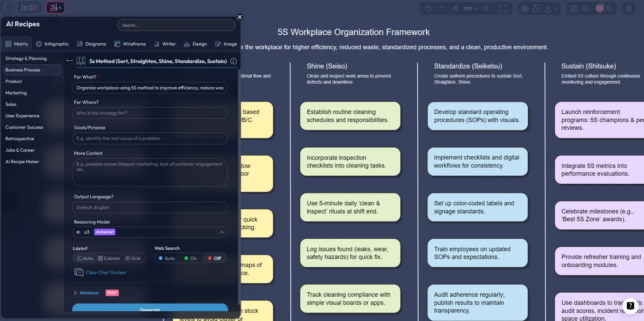Edit the For What? input field

(150, 88)
